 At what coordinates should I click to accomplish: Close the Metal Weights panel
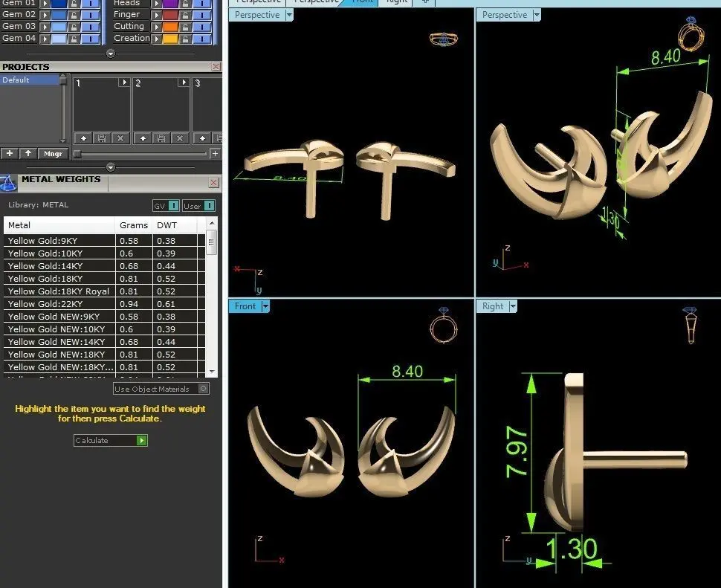214,183
